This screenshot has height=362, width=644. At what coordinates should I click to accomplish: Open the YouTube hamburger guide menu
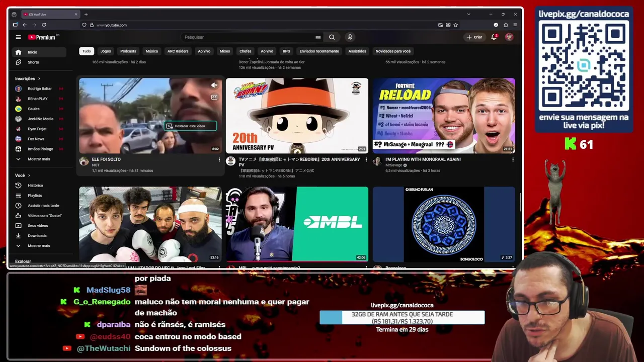tap(18, 37)
